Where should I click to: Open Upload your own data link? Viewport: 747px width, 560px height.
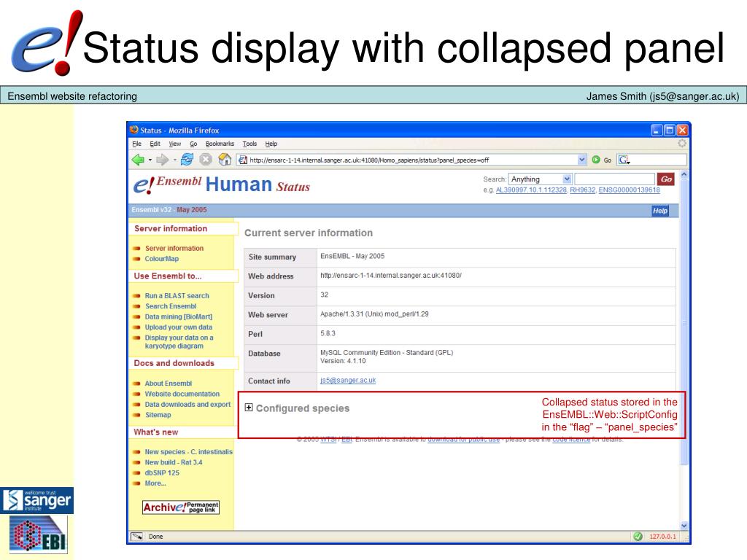pos(179,327)
